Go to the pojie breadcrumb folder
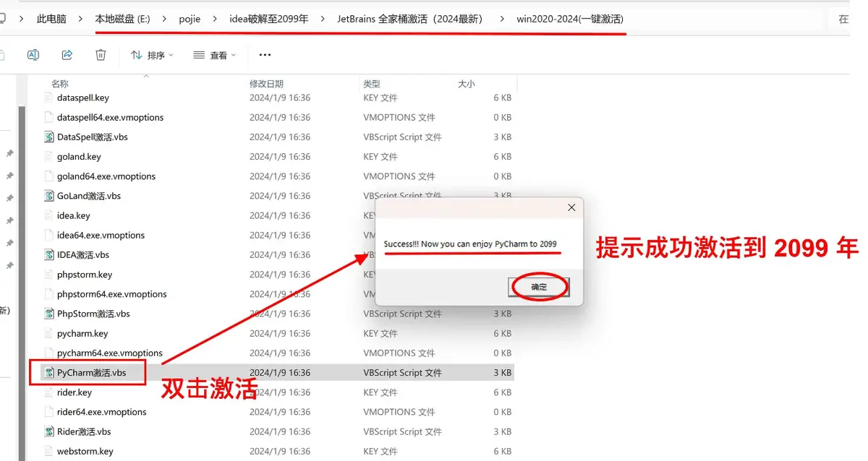 pyautogui.click(x=190, y=19)
